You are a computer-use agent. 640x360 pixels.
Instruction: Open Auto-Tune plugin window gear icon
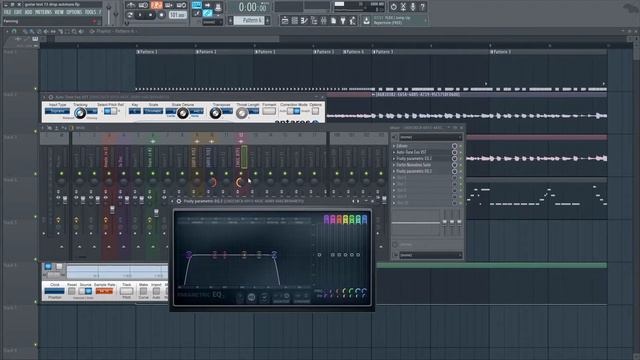[x=51, y=97]
